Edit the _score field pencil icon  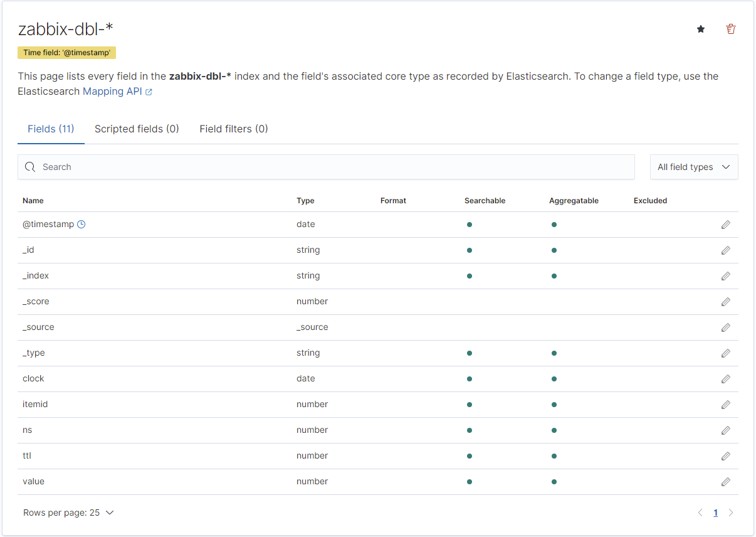tap(725, 302)
